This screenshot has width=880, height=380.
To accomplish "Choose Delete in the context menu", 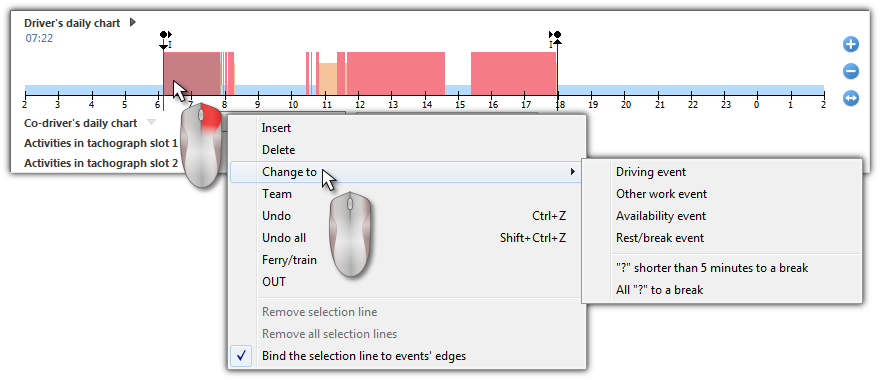I will tap(278, 150).
